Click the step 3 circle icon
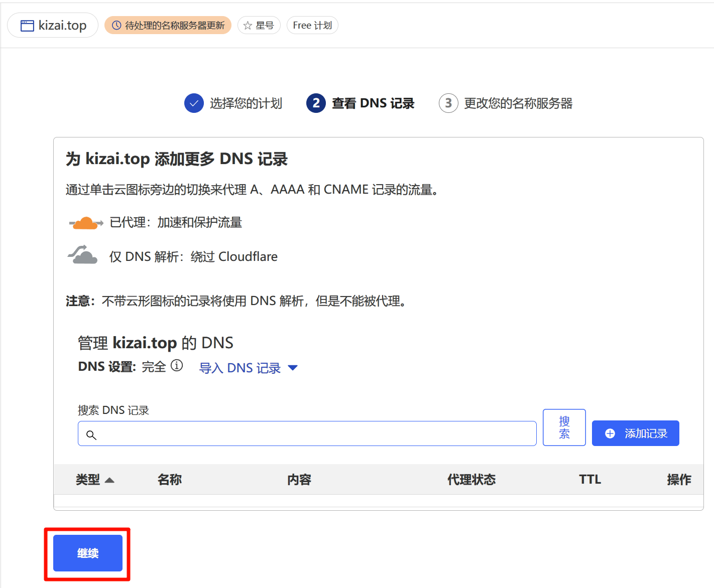714x588 pixels. (x=448, y=103)
